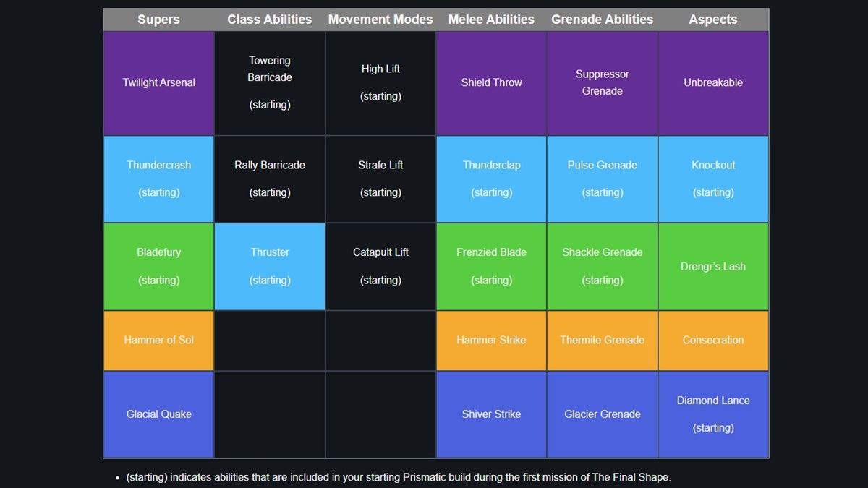This screenshot has height=488, width=868.
Task: Select the Shield Throw melee cell
Action: (491, 83)
